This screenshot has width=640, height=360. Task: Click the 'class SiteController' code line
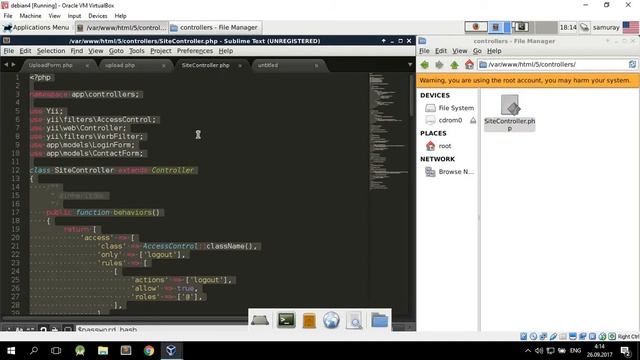[112, 170]
